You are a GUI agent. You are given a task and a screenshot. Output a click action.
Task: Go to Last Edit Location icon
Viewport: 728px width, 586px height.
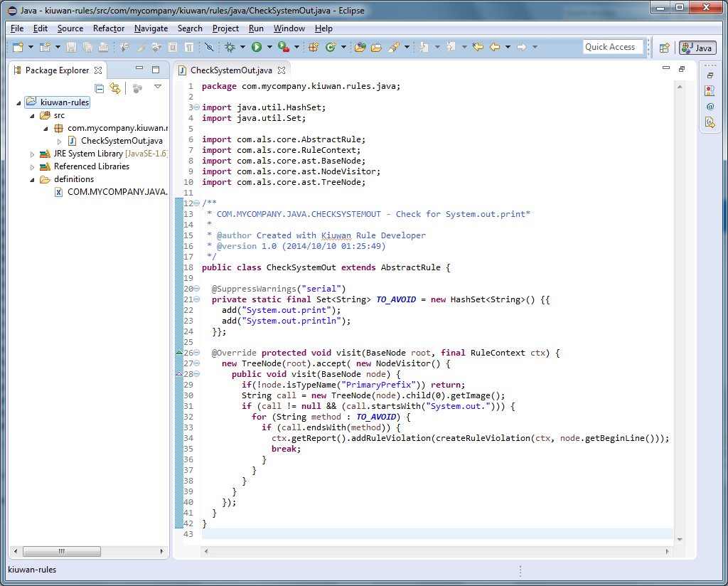[478, 47]
